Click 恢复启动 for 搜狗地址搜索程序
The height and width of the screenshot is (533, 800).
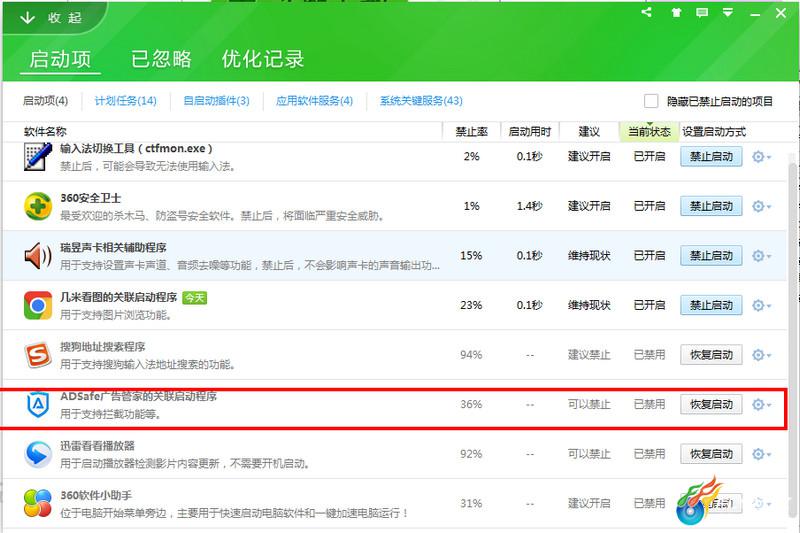tap(711, 354)
